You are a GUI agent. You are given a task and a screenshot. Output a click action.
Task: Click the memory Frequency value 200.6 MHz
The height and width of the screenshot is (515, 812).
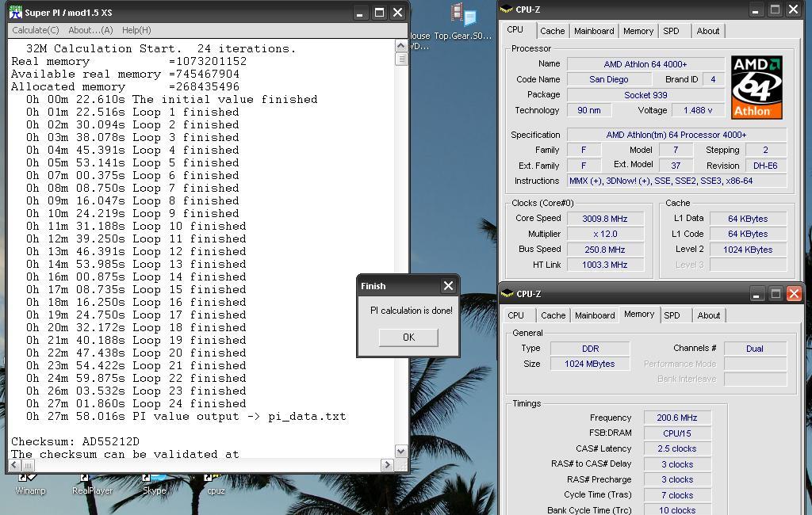click(x=677, y=418)
